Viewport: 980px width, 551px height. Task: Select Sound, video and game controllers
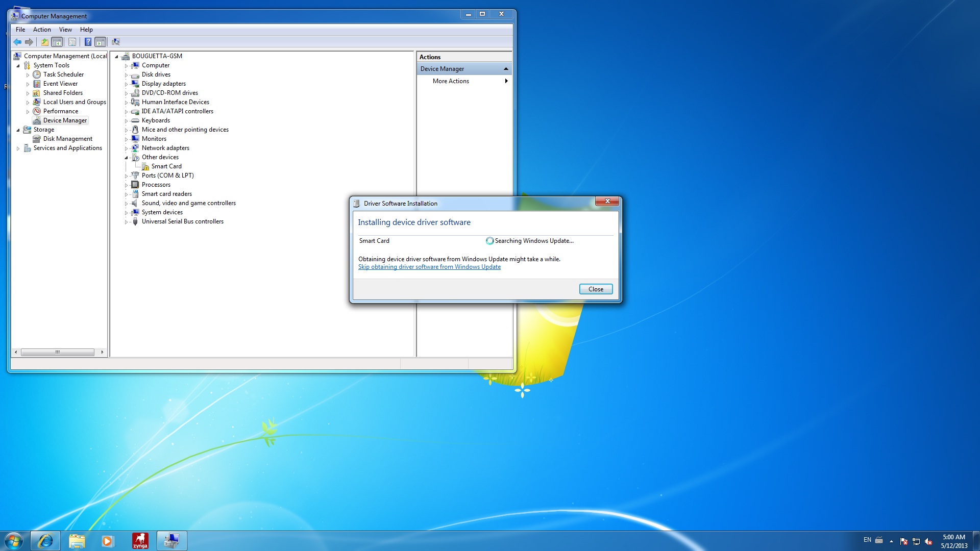coord(189,203)
